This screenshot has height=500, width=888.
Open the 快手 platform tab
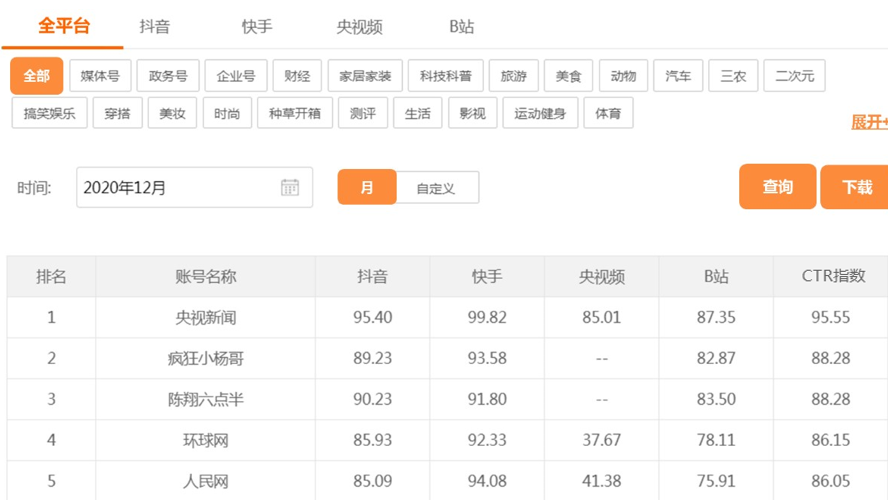click(257, 27)
